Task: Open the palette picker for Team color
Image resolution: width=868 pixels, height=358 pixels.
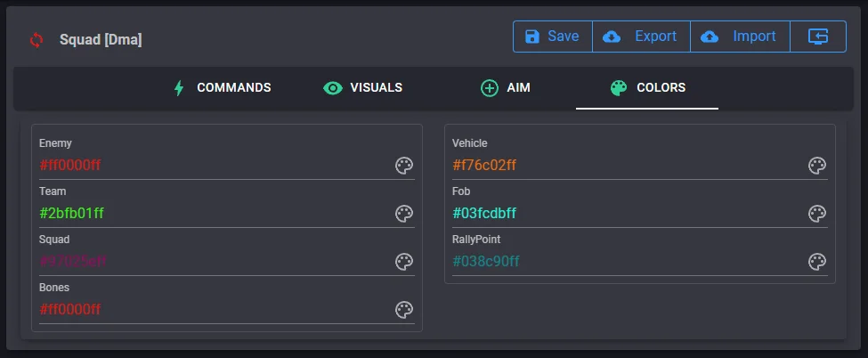Action: 404,214
